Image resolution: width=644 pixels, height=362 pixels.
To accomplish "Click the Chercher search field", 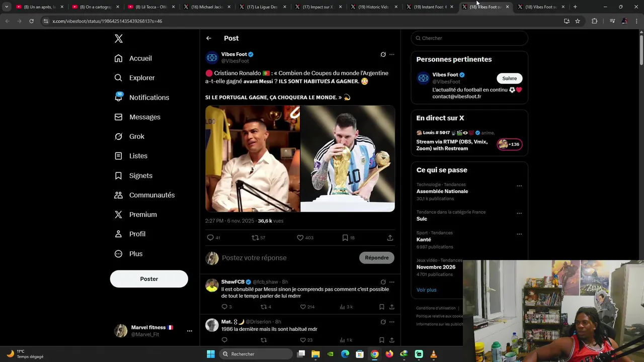I will (469, 38).
